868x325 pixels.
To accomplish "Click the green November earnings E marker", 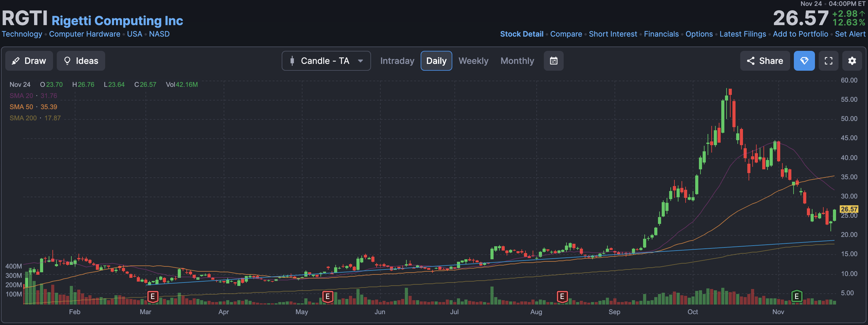I will [797, 296].
